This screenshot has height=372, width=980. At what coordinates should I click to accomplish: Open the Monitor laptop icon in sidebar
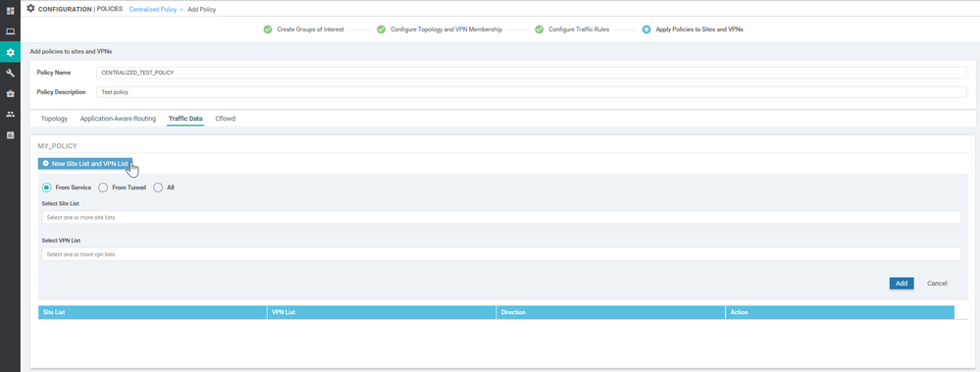coord(10,31)
